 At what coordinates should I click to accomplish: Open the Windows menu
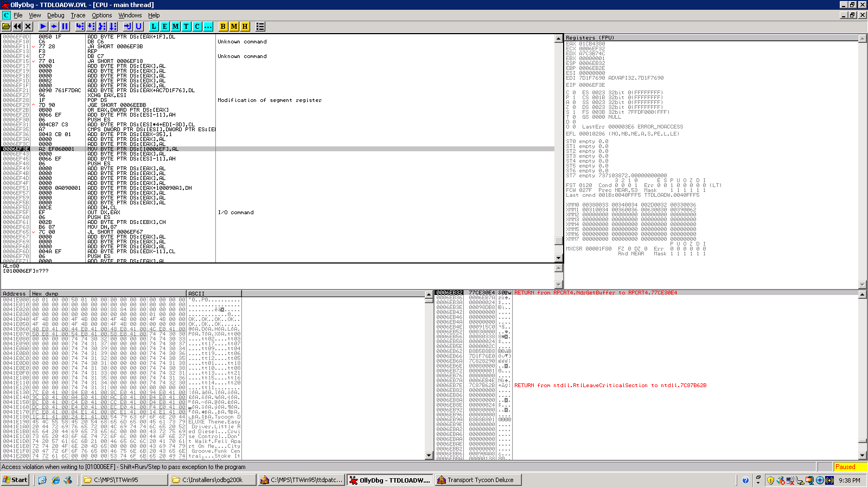coord(130,15)
